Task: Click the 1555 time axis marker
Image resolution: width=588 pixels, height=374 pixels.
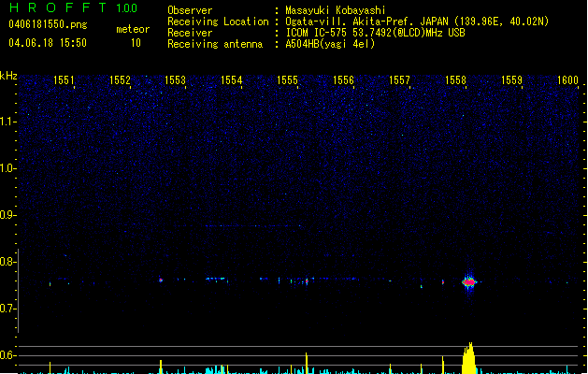Action: coord(287,80)
